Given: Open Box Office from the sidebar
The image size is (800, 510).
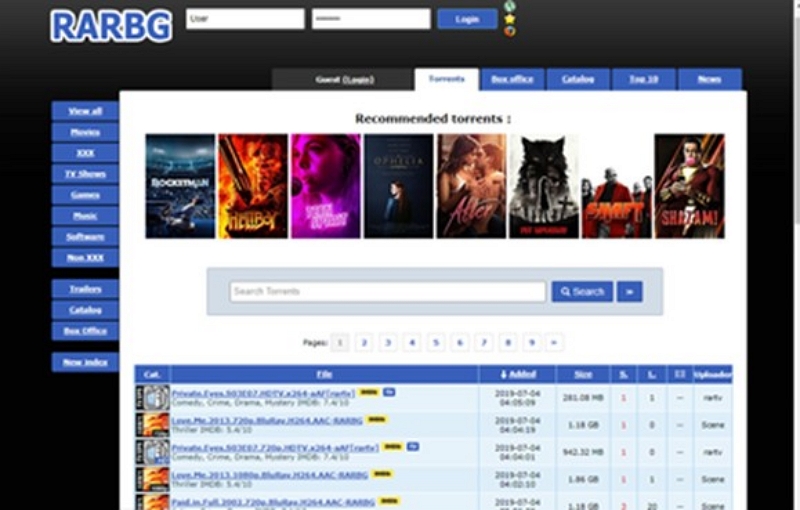Looking at the screenshot, I should tap(85, 330).
